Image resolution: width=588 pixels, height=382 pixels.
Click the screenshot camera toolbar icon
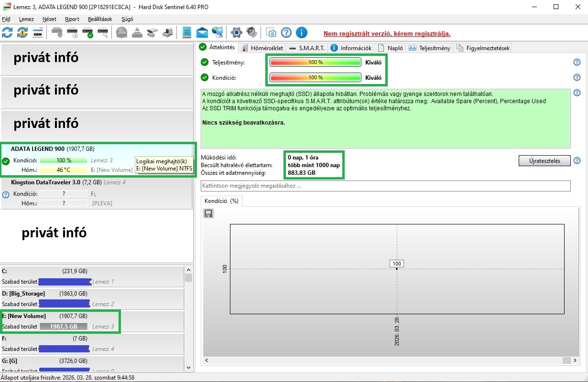(271, 32)
